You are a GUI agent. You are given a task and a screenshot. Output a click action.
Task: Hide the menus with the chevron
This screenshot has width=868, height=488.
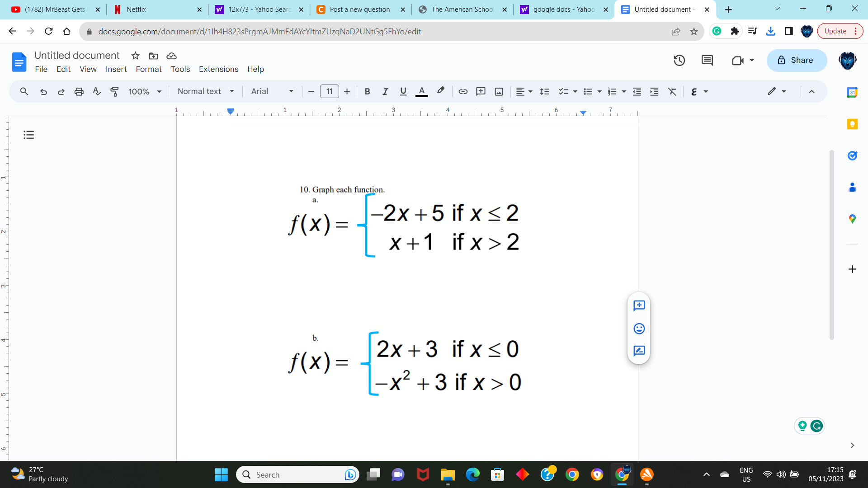pyautogui.click(x=811, y=92)
